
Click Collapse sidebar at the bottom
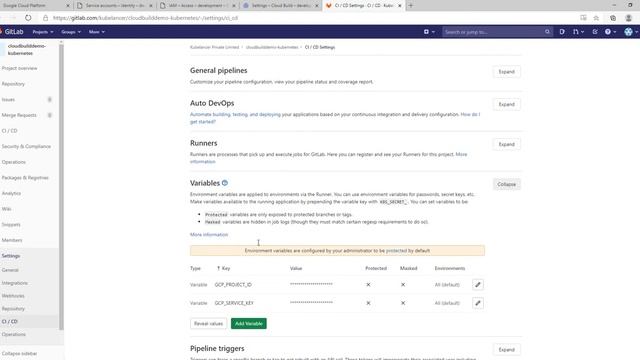(x=19, y=353)
